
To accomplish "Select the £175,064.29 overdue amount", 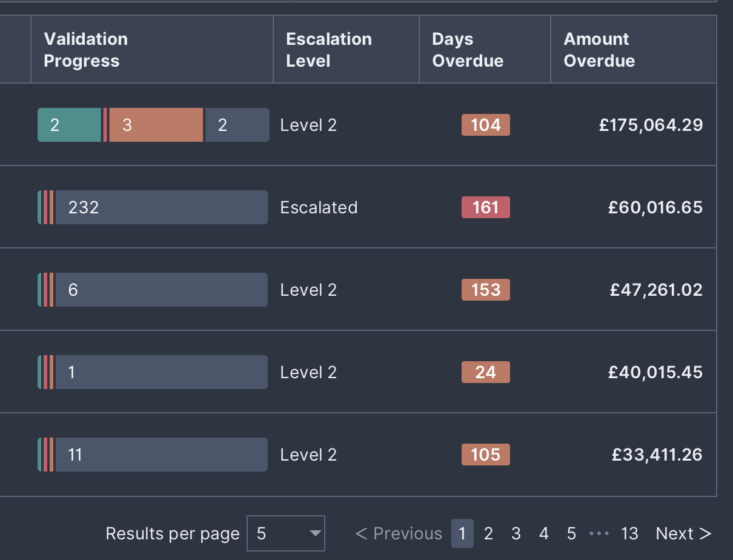I will (x=651, y=125).
